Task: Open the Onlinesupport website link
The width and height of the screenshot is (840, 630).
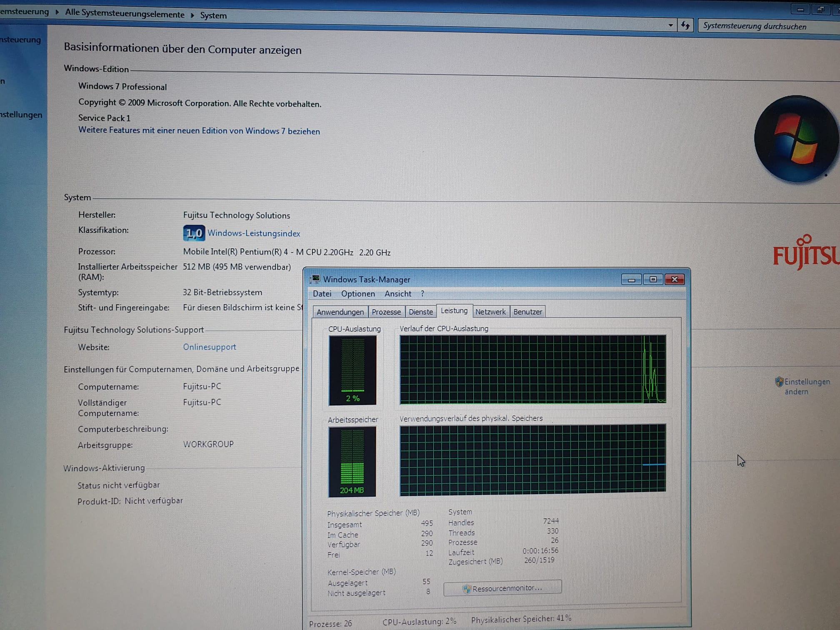Action: coord(210,347)
